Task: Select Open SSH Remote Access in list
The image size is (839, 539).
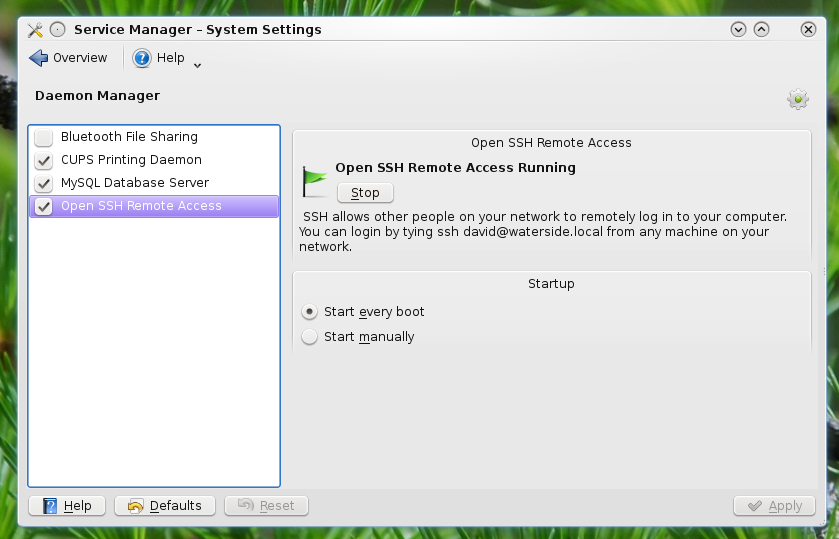Action: click(x=154, y=206)
